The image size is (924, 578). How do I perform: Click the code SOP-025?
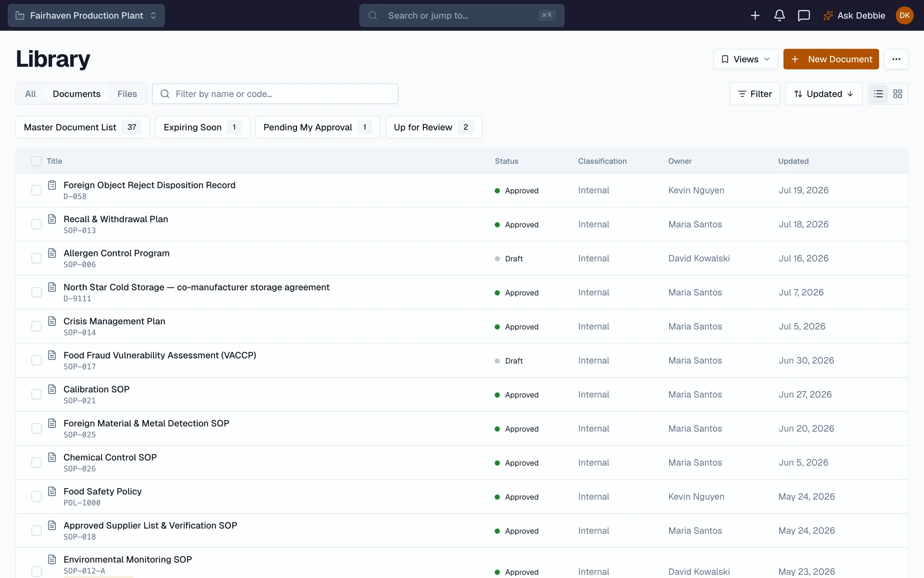point(80,435)
